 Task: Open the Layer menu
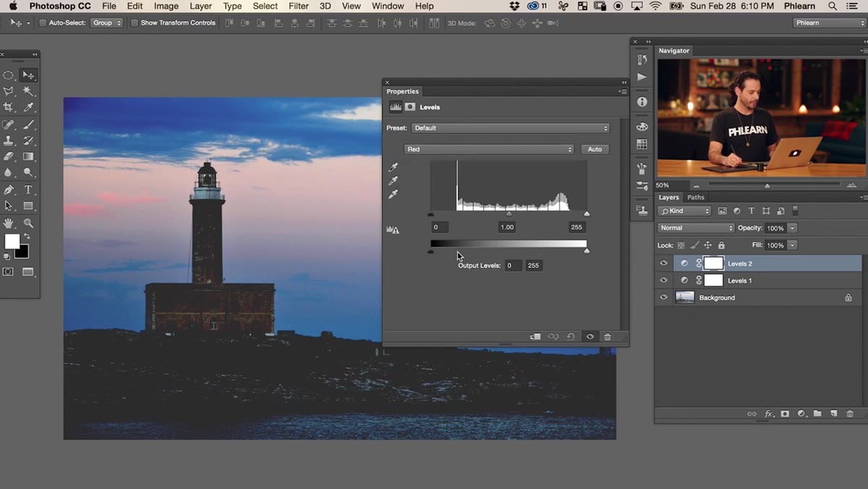point(200,6)
